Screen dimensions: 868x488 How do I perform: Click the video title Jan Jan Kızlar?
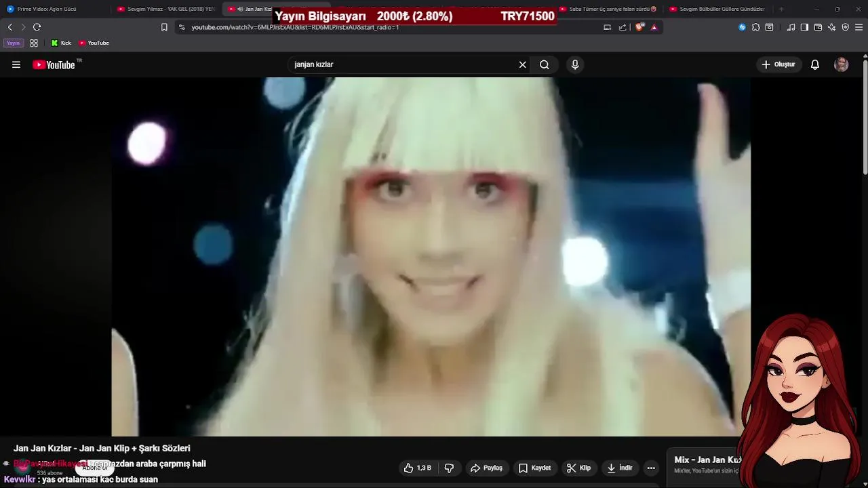point(102,448)
